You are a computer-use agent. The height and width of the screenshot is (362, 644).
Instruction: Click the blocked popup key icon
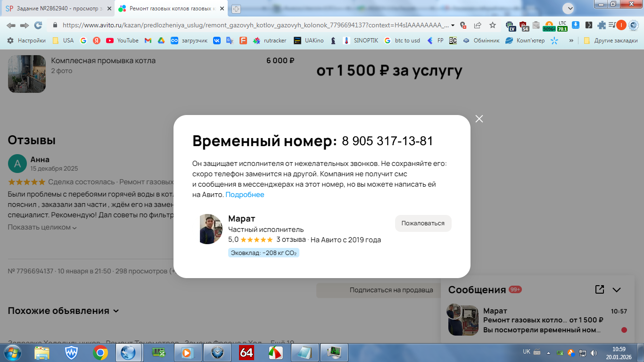tap(463, 25)
